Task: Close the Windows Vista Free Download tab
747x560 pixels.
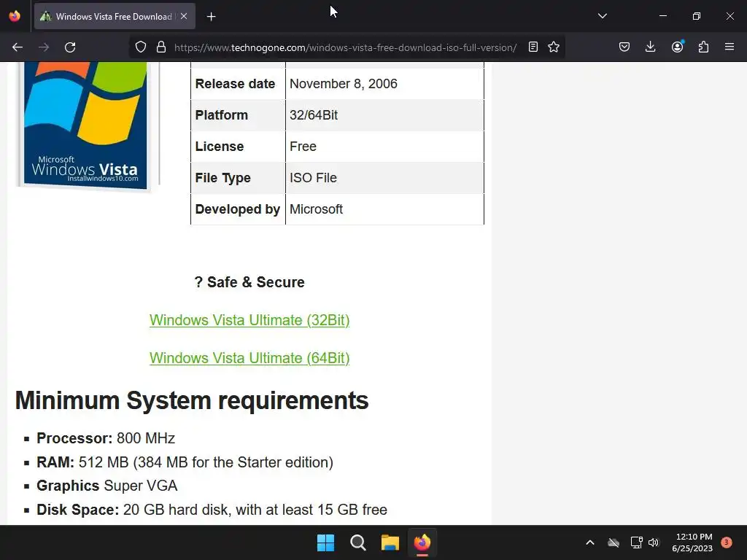Action: point(184,16)
